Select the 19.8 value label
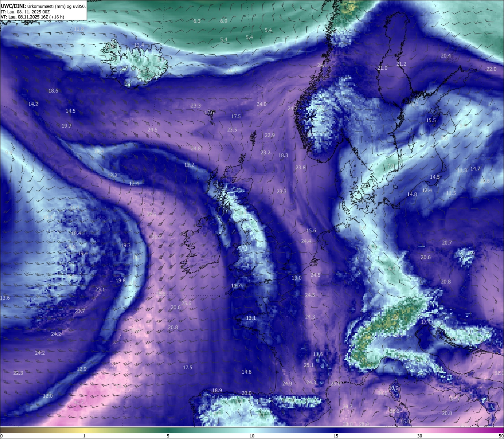The image size is (504, 439). (120, 281)
